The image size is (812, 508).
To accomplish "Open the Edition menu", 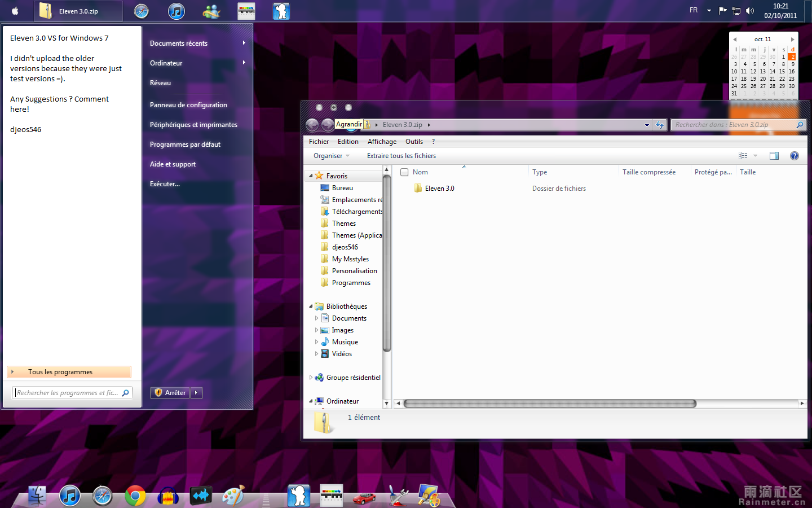I will 348,142.
